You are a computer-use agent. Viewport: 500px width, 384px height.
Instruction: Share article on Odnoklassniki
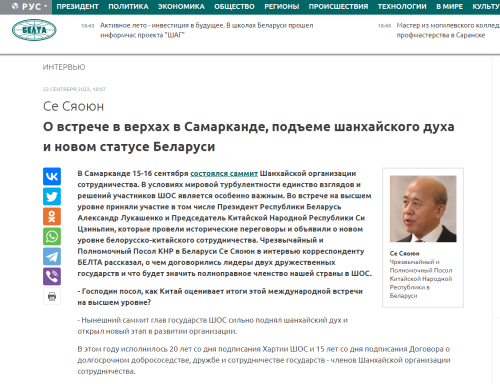(x=52, y=216)
